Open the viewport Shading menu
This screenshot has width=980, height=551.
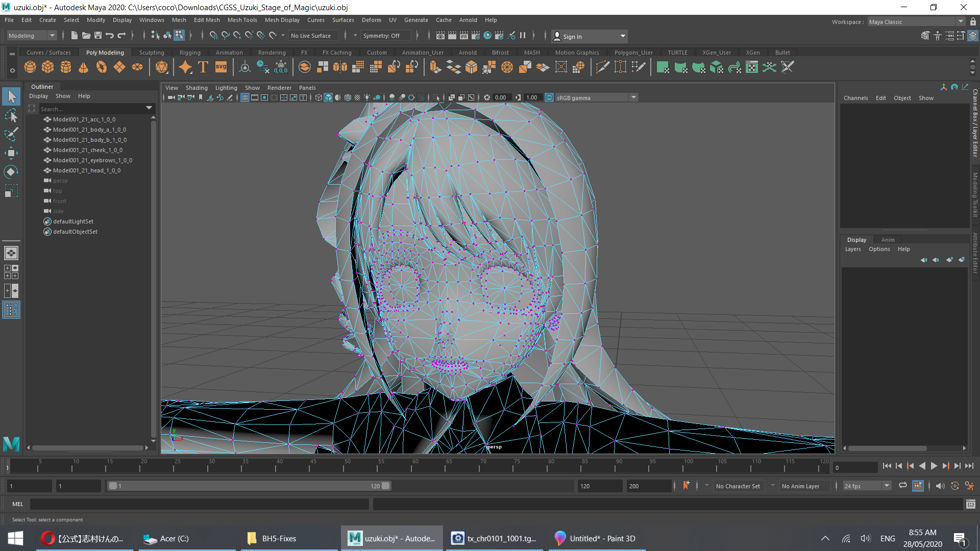pos(197,88)
